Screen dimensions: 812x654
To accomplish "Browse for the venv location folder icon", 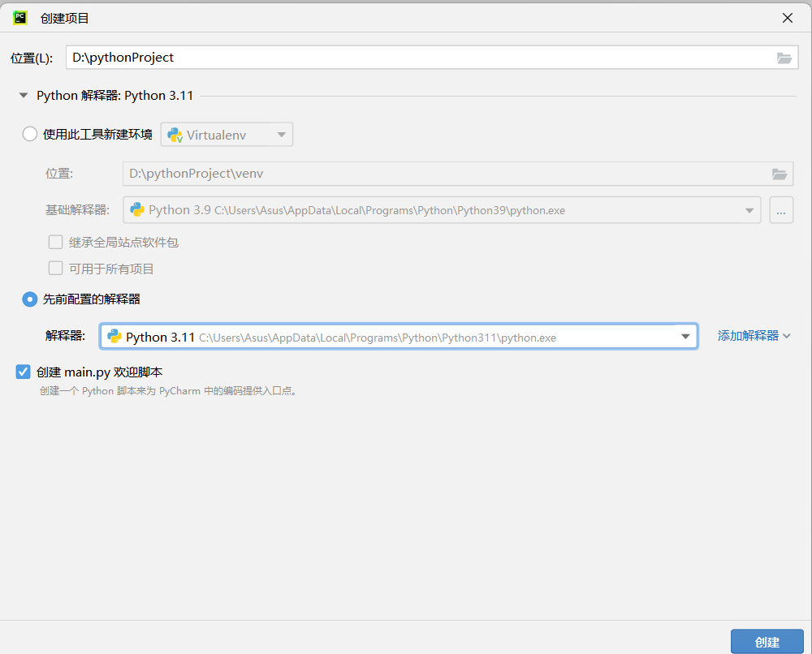I will (x=780, y=174).
